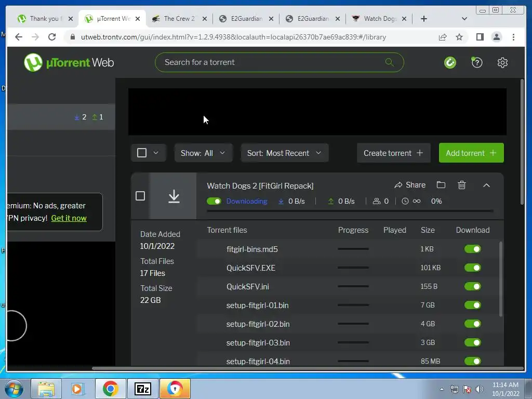Click the horizontal scrollbar at page bottom

[x=308, y=368]
